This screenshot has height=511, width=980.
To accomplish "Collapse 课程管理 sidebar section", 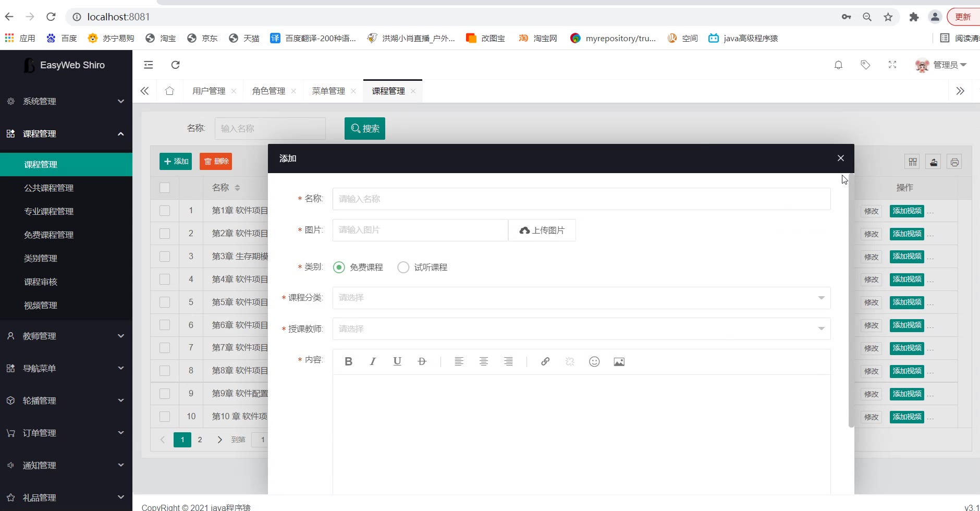I will click(66, 133).
